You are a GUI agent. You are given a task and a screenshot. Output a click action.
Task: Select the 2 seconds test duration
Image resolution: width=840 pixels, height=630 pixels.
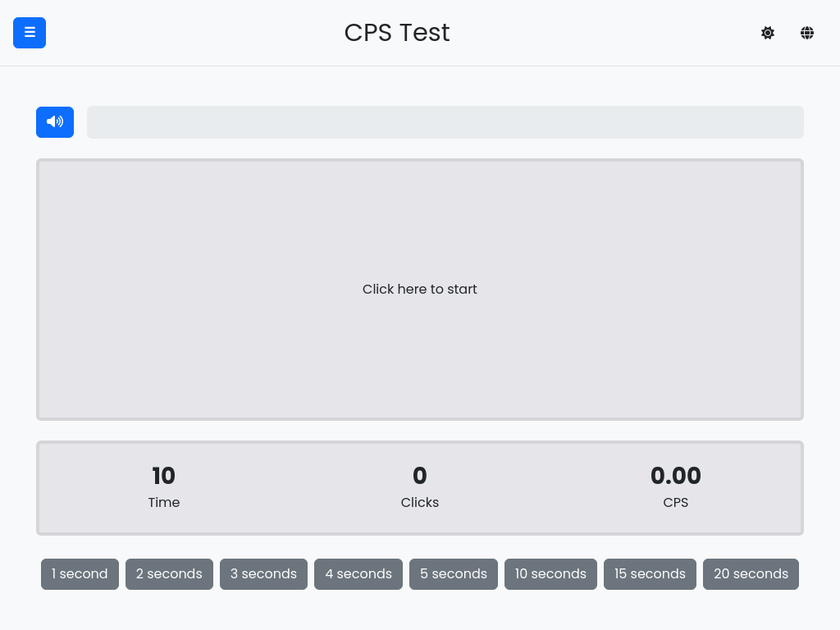169,573
